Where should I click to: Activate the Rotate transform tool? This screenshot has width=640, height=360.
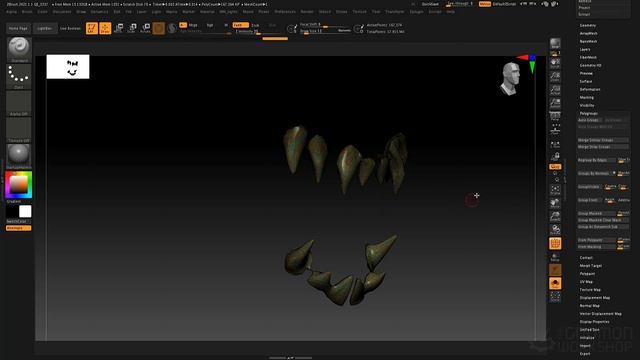pyautogui.click(x=145, y=28)
